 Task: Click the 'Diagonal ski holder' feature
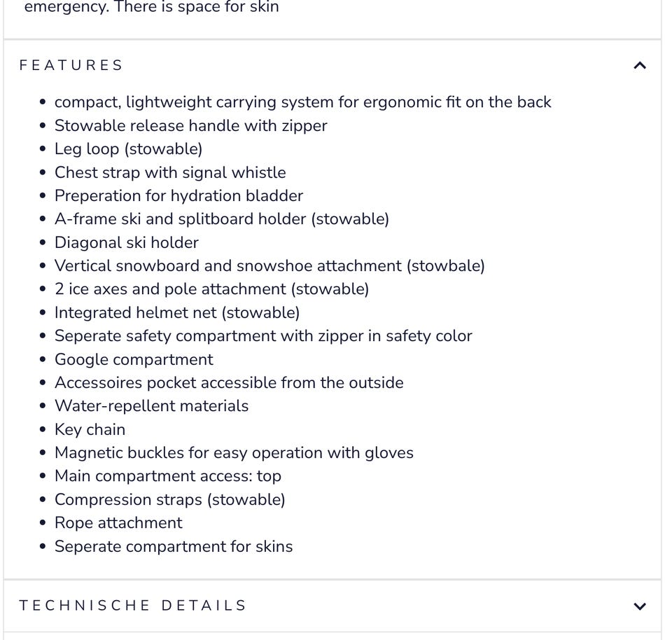(126, 243)
